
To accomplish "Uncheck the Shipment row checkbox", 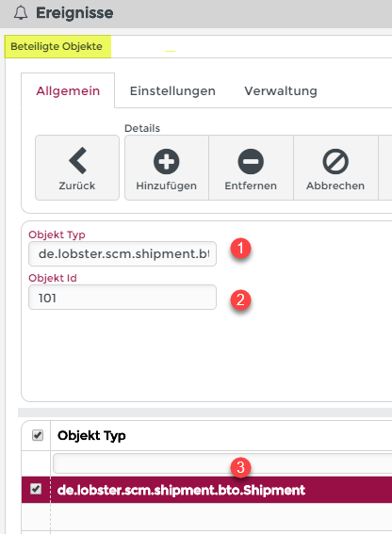I will coord(36,489).
